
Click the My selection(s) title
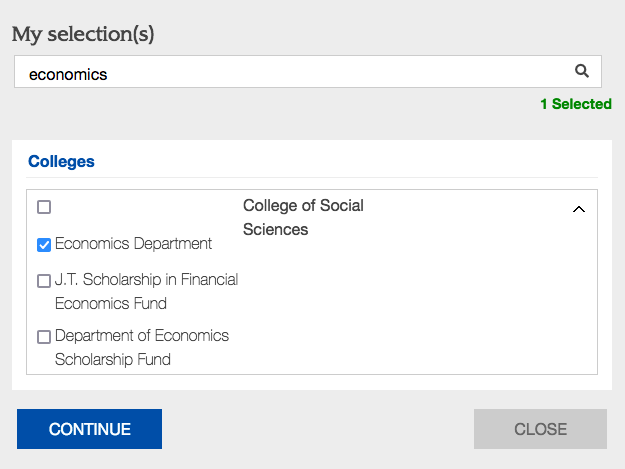click(83, 34)
